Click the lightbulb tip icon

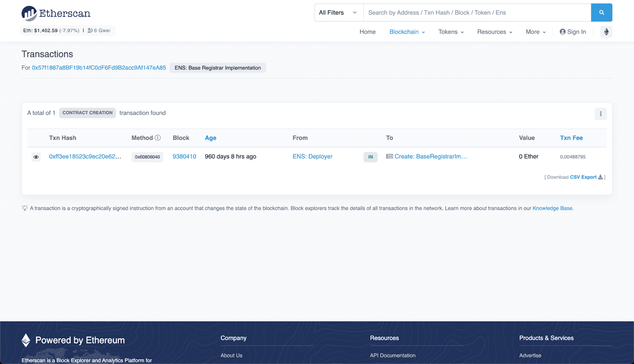pos(25,208)
